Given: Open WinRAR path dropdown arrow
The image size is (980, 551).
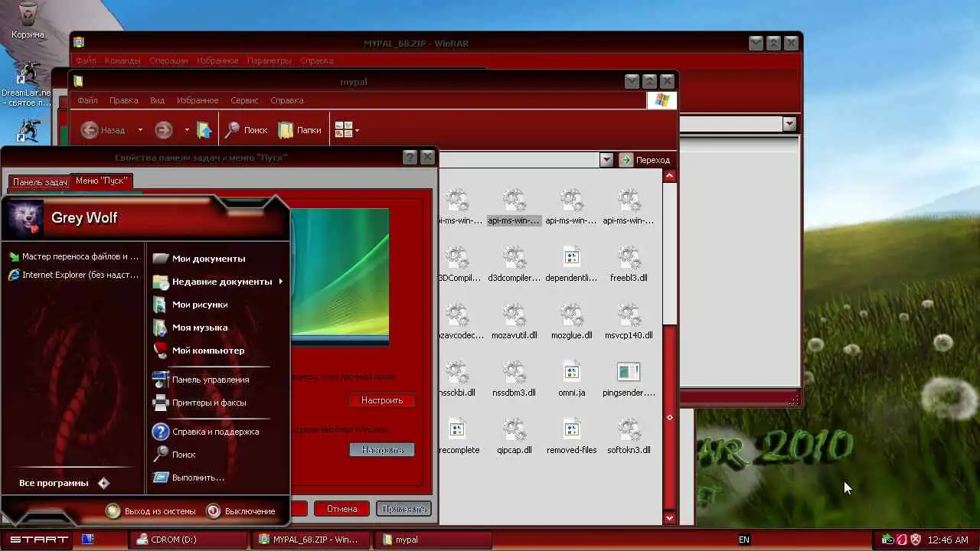Looking at the screenshot, I should pyautogui.click(x=789, y=123).
